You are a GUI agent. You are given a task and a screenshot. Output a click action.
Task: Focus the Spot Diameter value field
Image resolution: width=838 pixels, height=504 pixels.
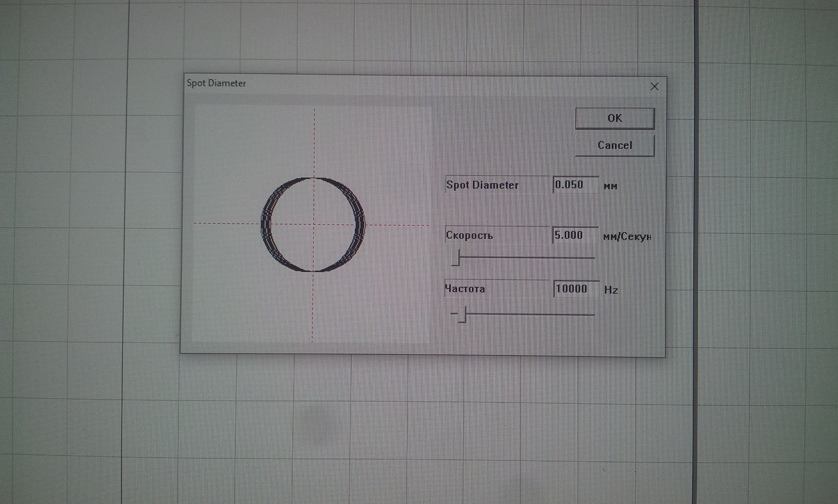(x=575, y=185)
